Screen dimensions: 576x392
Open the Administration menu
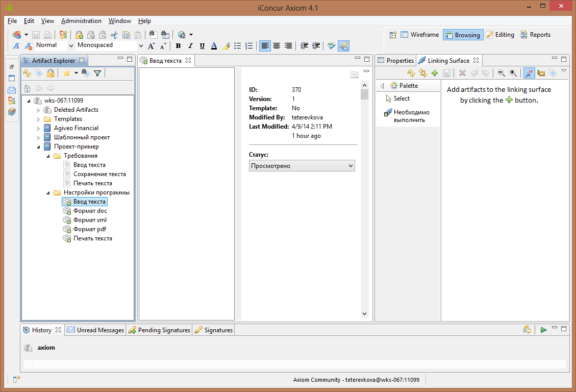coord(81,21)
